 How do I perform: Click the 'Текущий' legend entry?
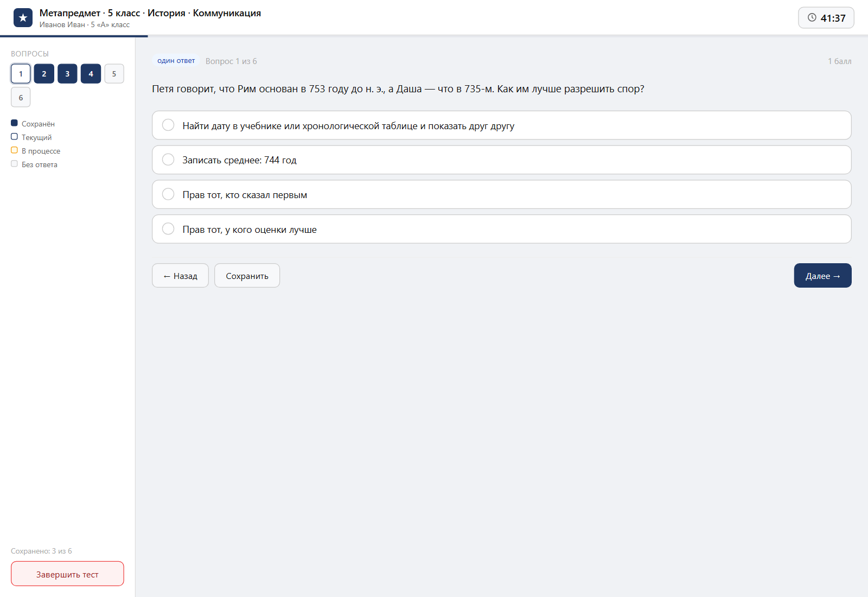click(x=31, y=137)
